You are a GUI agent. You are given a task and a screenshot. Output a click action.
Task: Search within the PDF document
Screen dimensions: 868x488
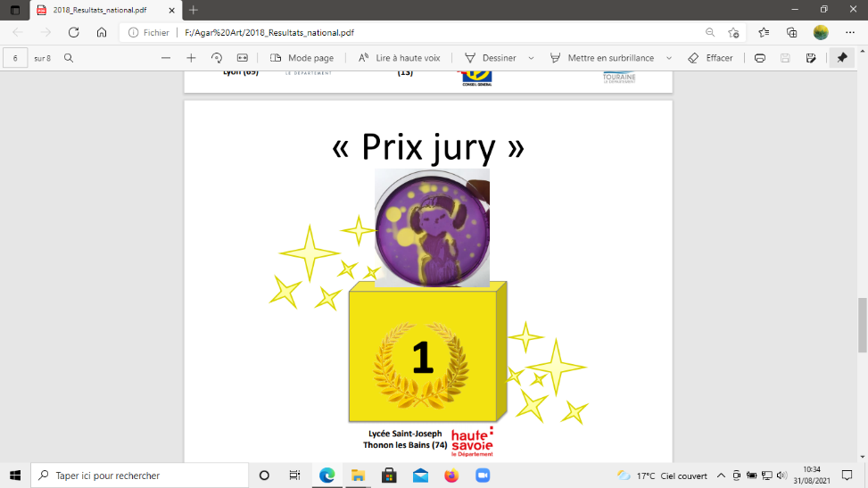point(69,58)
